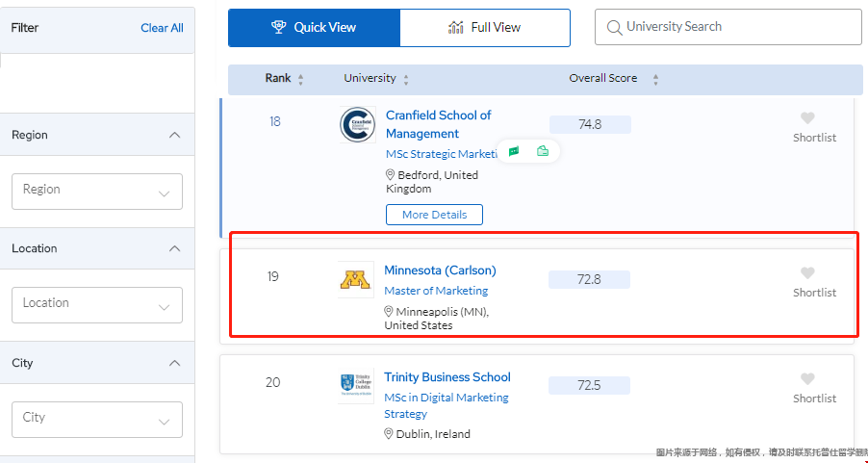Click the magnifier icon in University Search
868x463 pixels.
(x=614, y=27)
